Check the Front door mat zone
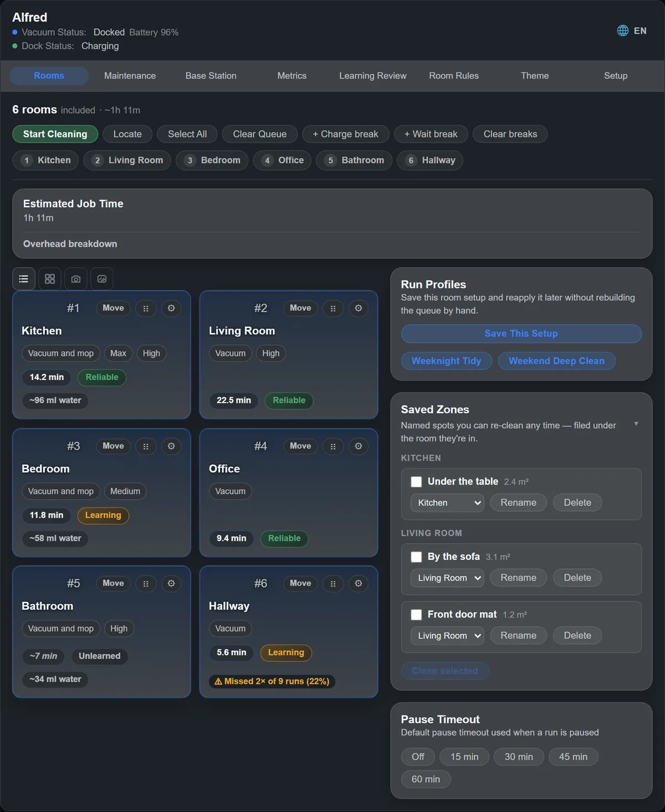This screenshot has height=812, width=665. pyautogui.click(x=416, y=615)
